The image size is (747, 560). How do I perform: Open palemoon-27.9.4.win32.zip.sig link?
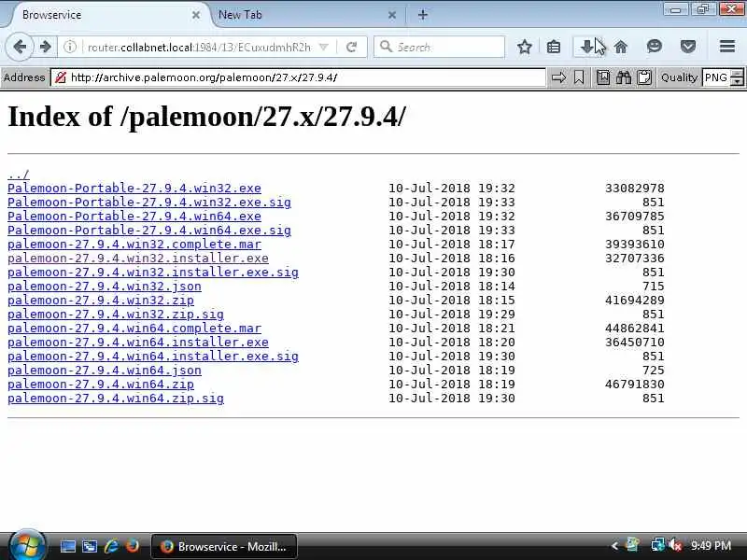coord(116,315)
